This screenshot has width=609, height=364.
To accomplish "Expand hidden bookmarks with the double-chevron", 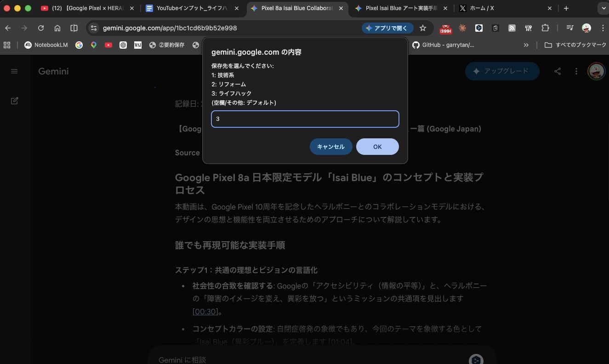I will pos(526,45).
